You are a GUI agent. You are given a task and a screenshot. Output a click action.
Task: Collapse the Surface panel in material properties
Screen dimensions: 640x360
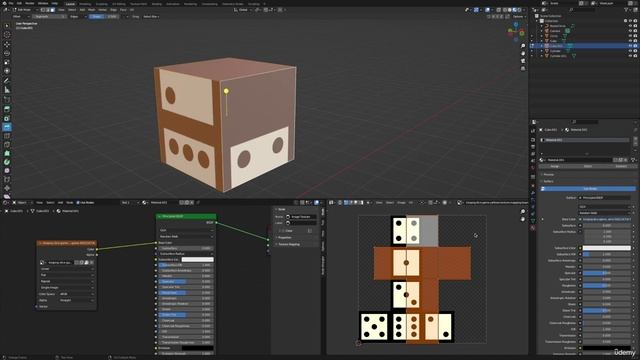click(x=548, y=181)
